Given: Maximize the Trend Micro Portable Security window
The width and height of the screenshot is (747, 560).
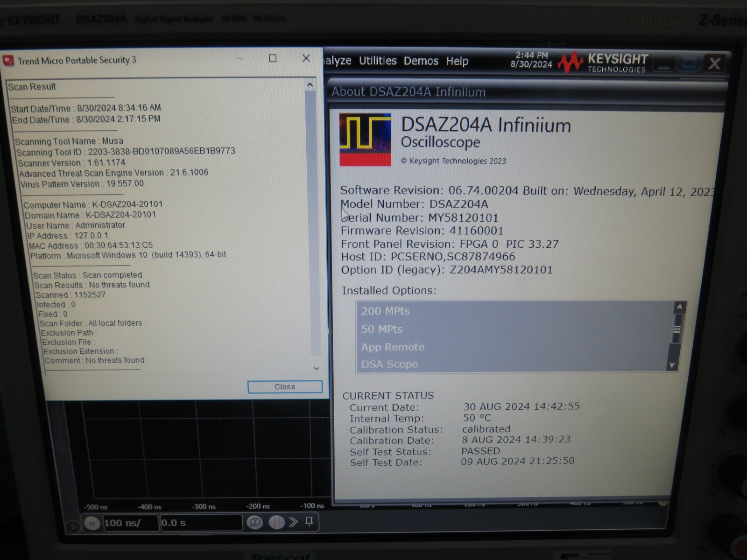Looking at the screenshot, I should [273, 58].
